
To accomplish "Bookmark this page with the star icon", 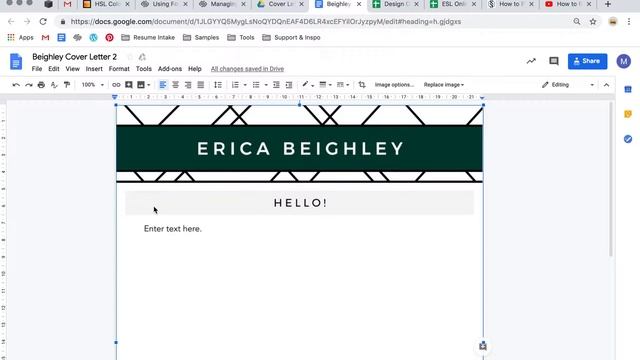I will coord(593,22).
